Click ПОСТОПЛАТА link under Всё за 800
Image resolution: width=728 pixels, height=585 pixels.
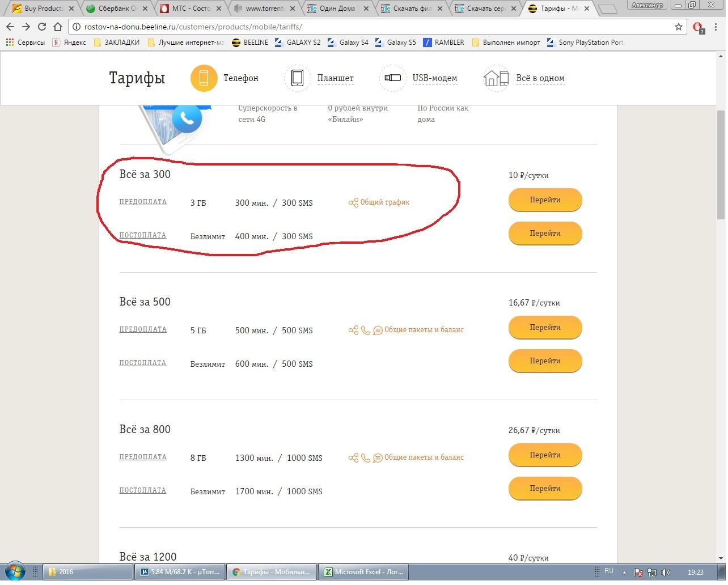(143, 491)
